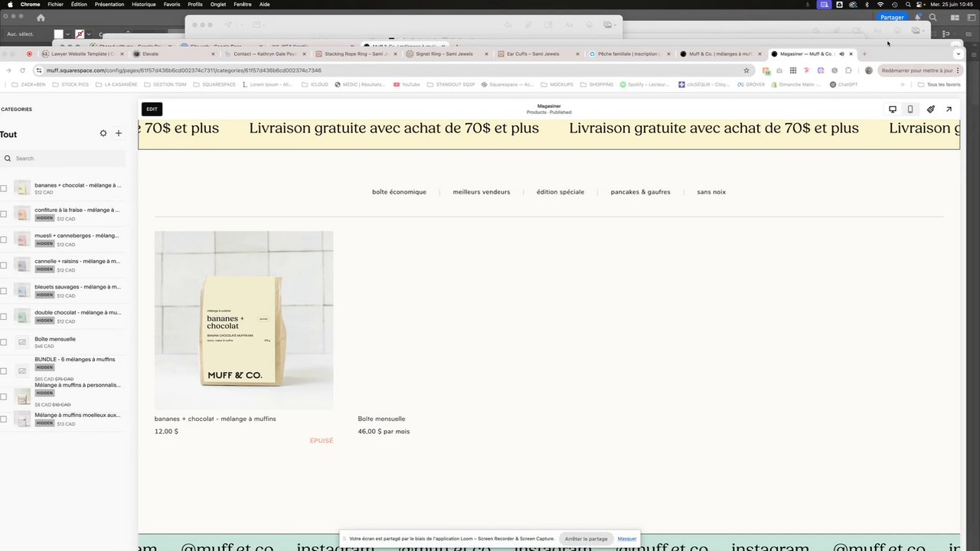Mute audio on Magasiner tab
980x551 pixels.
click(x=841, y=54)
